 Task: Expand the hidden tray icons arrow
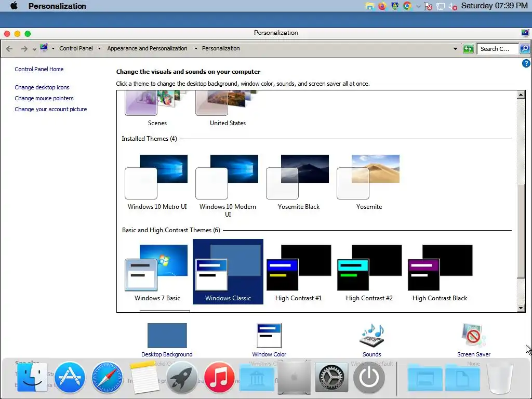[418, 6]
